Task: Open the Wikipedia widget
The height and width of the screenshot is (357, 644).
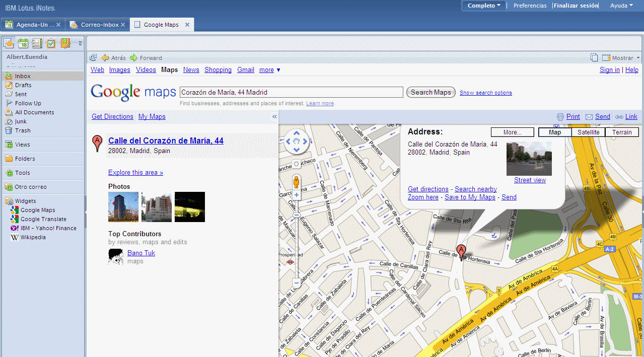Action: 33,237
